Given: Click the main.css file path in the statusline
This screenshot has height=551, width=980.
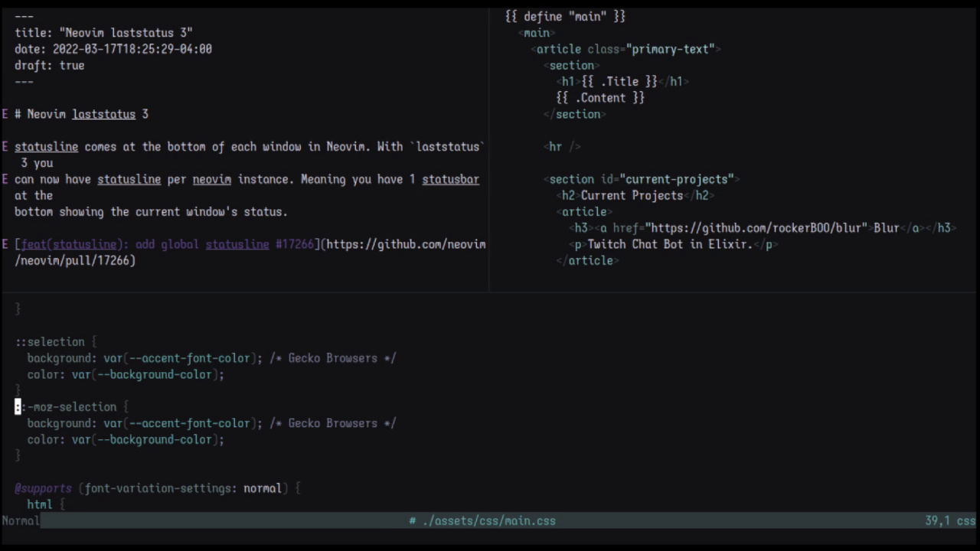Looking at the screenshot, I should point(490,520).
